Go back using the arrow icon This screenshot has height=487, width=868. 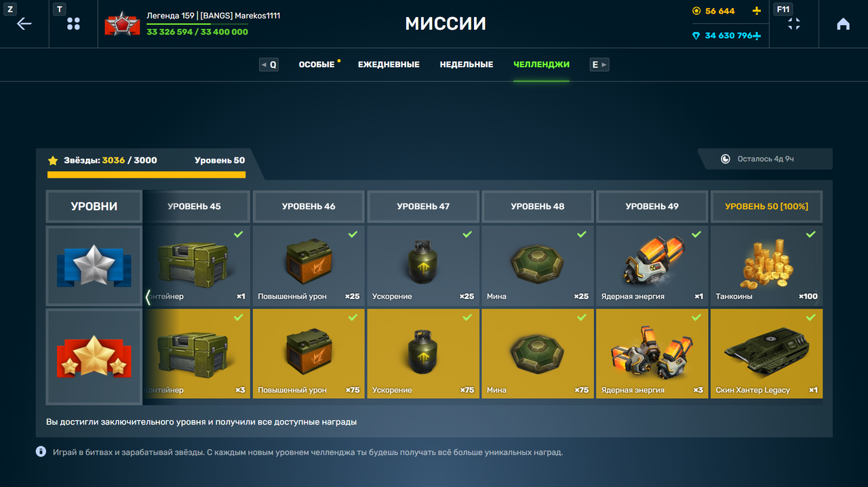[x=24, y=24]
